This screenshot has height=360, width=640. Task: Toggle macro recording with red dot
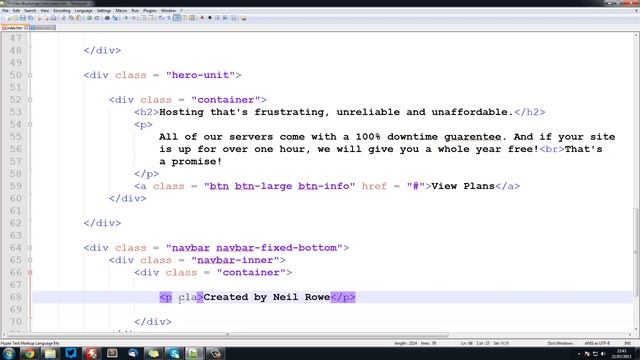tap(202, 18)
